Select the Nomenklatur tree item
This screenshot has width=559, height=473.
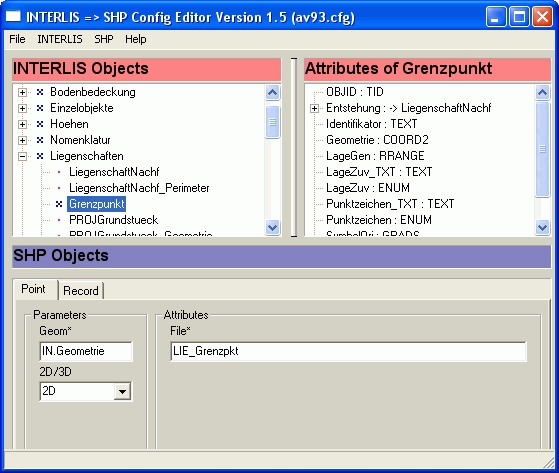coord(80,140)
